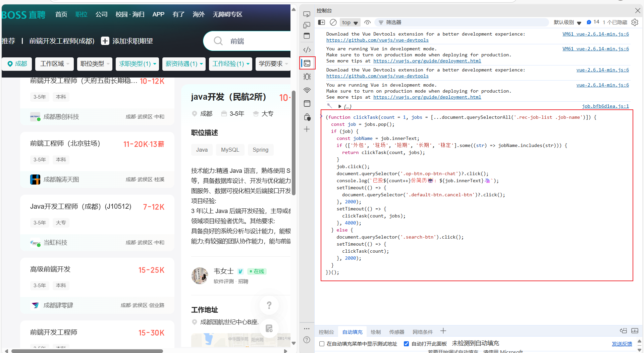The height and width of the screenshot is (353, 644).
Task: Open DevTools help question mark icon
Action: tap(307, 340)
